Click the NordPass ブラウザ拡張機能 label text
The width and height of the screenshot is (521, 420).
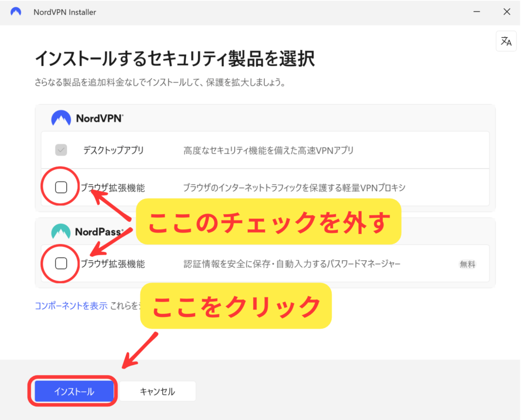113,264
